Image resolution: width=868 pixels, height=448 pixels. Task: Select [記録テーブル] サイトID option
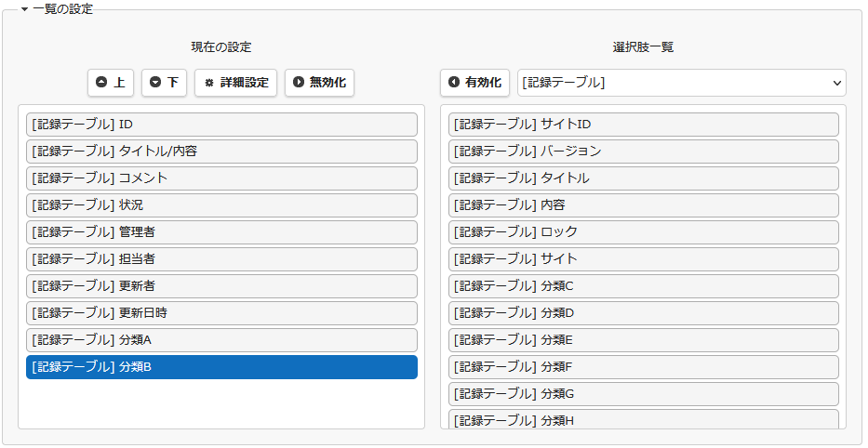[x=643, y=125]
